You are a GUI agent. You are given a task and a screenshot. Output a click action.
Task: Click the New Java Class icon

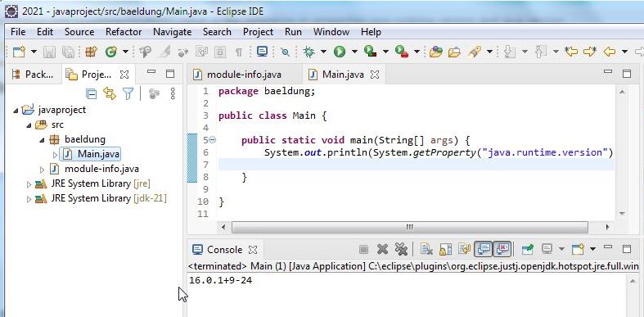point(110,52)
